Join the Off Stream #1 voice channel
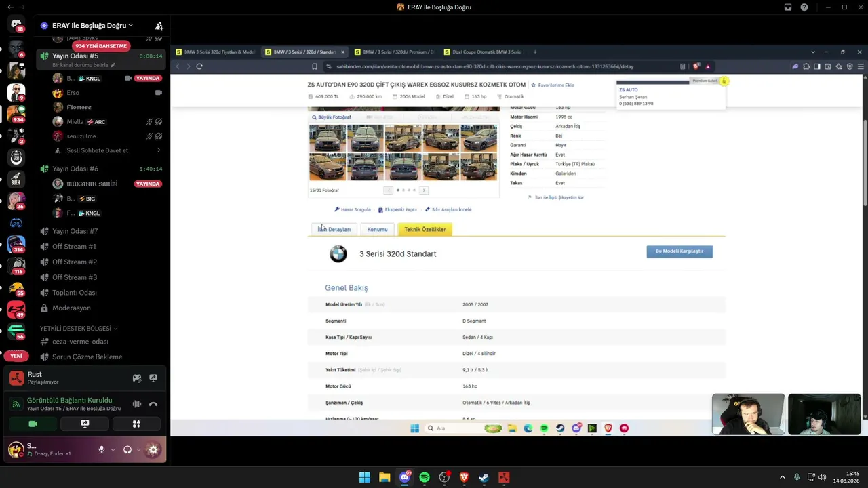Image resolution: width=868 pixels, height=488 pixels. pyautogui.click(x=74, y=247)
